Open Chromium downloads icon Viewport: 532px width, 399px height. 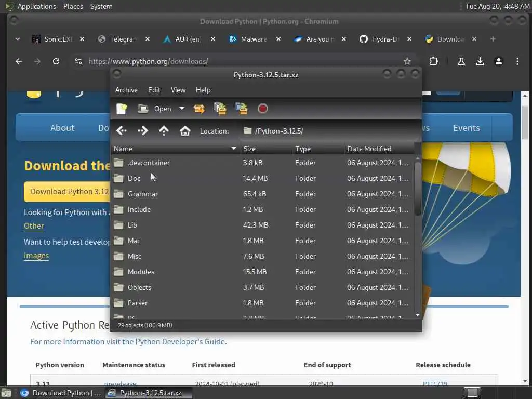click(480, 61)
